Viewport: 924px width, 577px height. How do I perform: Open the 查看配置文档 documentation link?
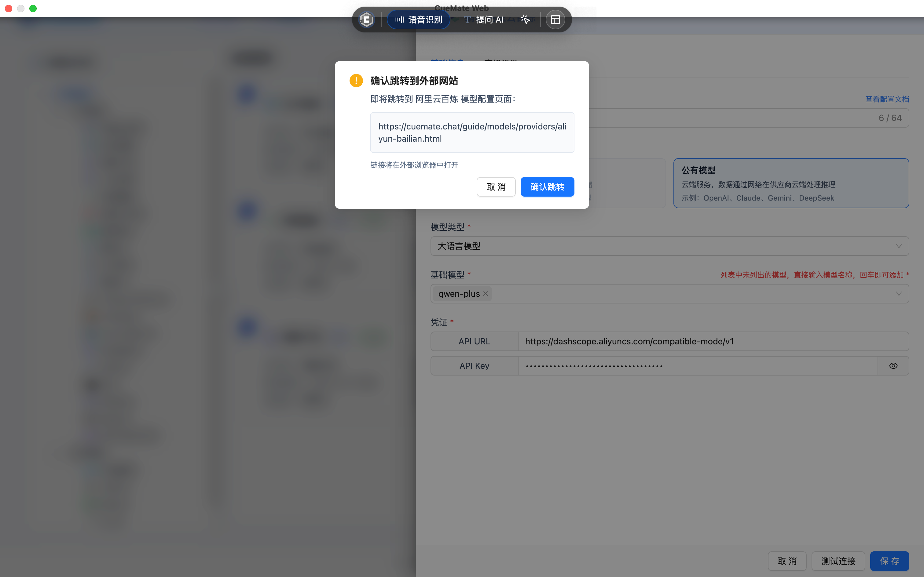click(887, 99)
